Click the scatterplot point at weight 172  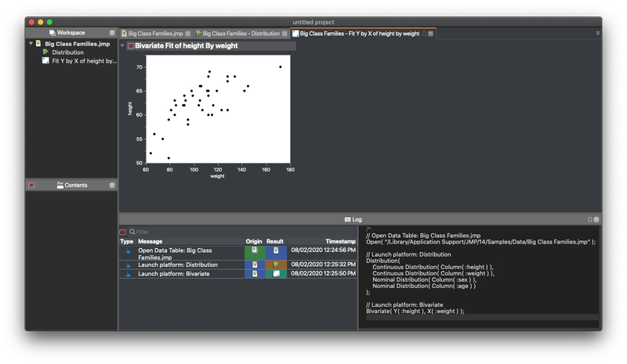click(x=281, y=67)
